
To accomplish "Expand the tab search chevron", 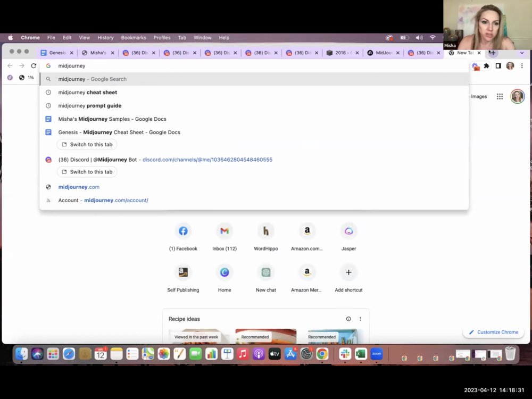I will point(522,53).
